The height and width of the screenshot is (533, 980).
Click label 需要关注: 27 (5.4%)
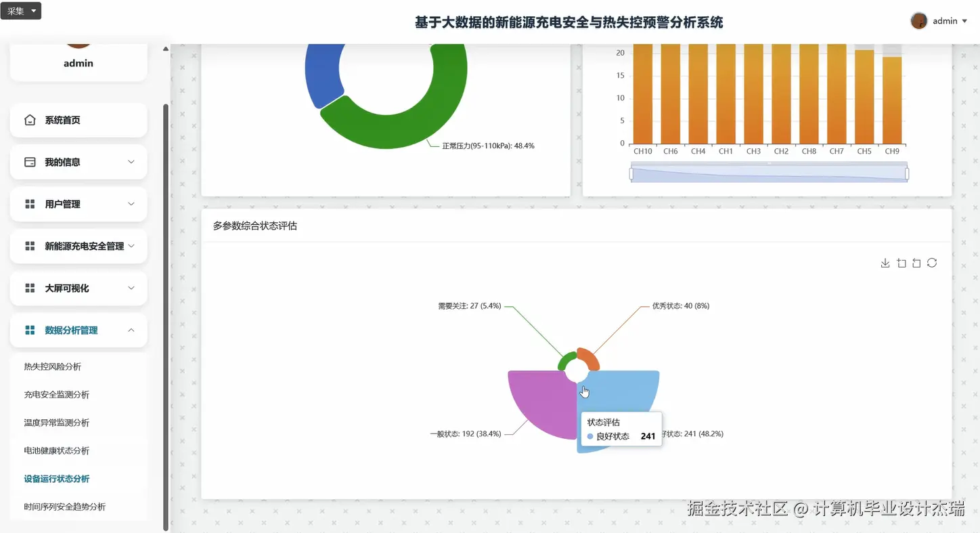coord(470,306)
